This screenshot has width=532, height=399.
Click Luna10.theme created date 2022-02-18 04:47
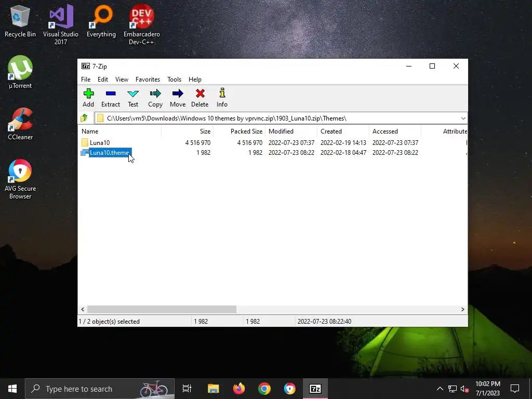(x=343, y=153)
